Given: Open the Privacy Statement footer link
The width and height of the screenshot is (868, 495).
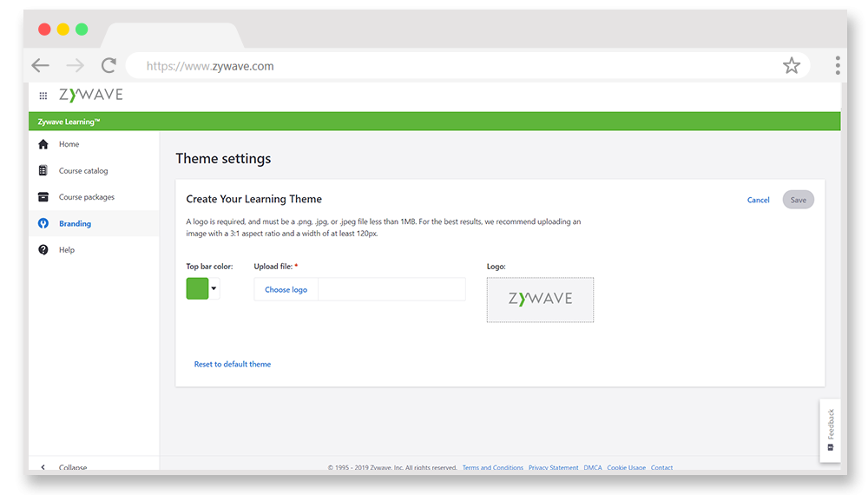Looking at the screenshot, I should pyautogui.click(x=553, y=467).
